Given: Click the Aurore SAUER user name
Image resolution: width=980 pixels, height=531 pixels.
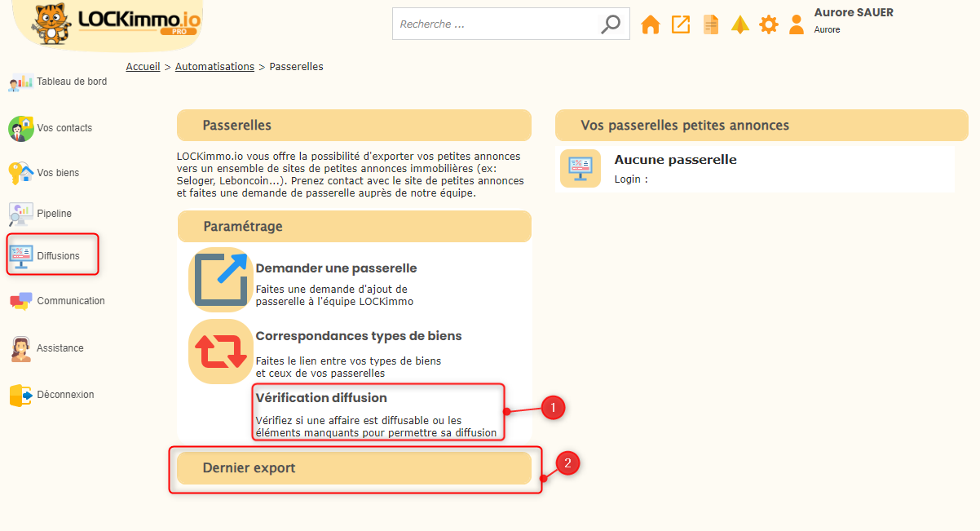Looking at the screenshot, I should pos(854,12).
